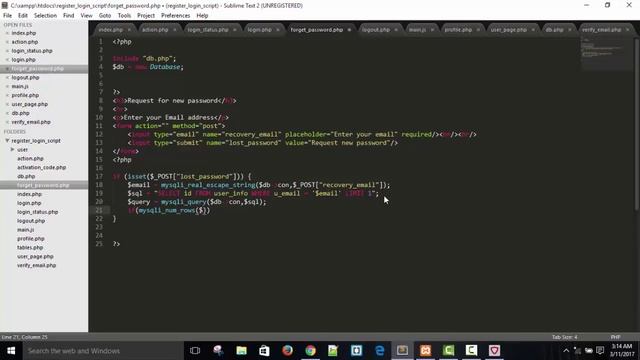Switch to the login_status.php tab
This screenshot has height=360, width=640.
[208, 30]
